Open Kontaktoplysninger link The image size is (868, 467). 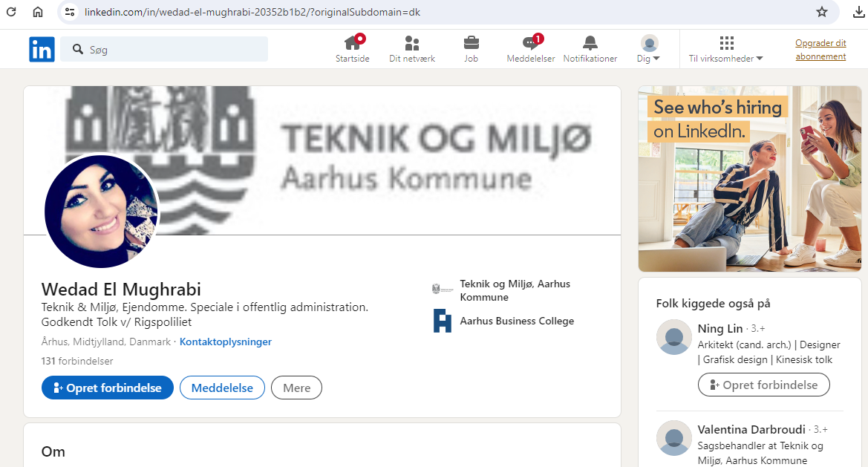click(x=225, y=342)
